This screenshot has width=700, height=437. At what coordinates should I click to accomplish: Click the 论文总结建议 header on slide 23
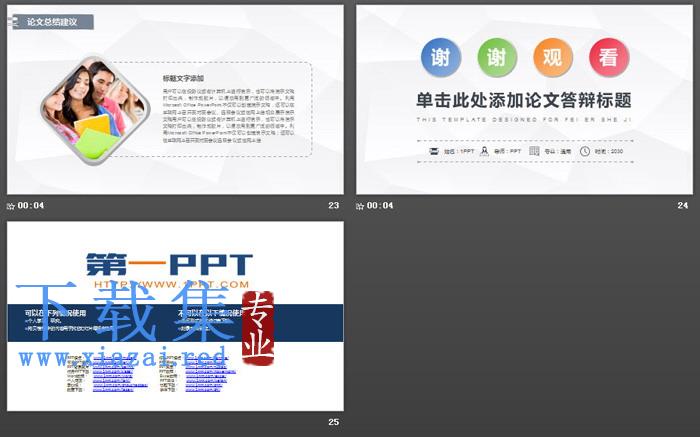[x=52, y=22]
